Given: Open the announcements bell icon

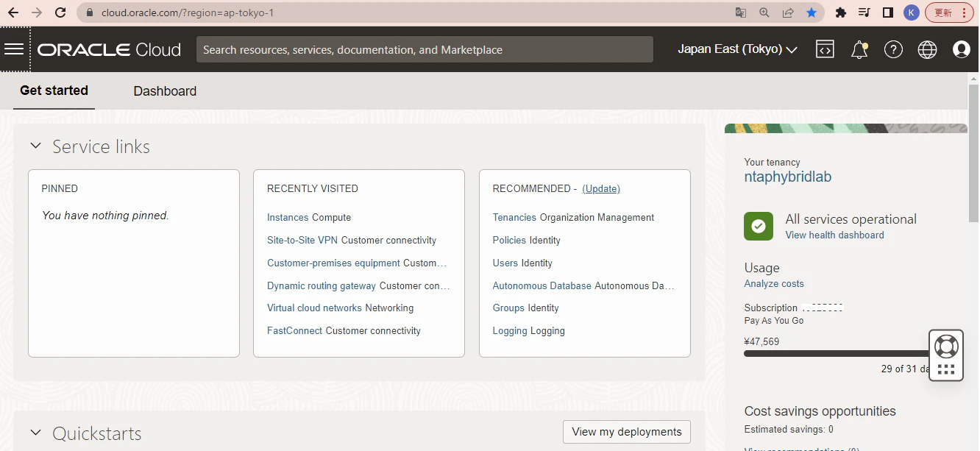Looking at the screenshot, I should [859, 49].
